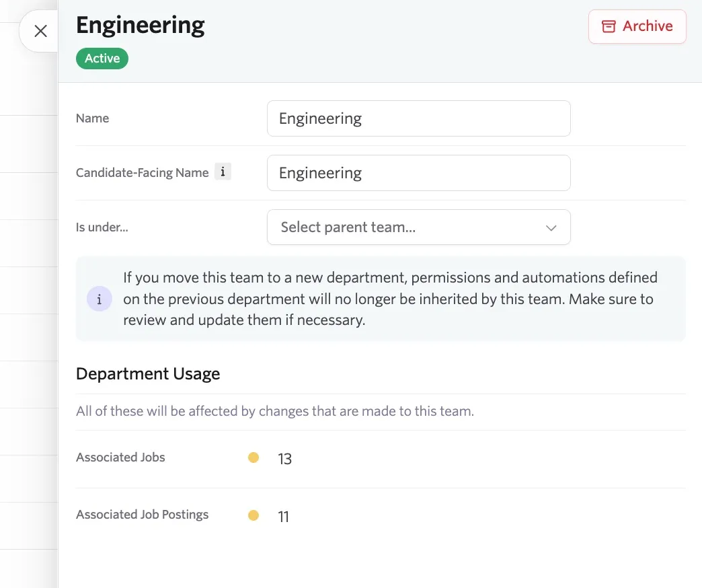Edit the Candidate-Facing Name input field

click(x=419, y=173)
